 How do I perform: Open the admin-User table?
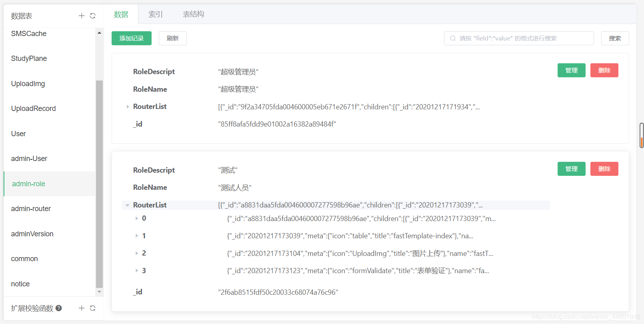[50, 159]
